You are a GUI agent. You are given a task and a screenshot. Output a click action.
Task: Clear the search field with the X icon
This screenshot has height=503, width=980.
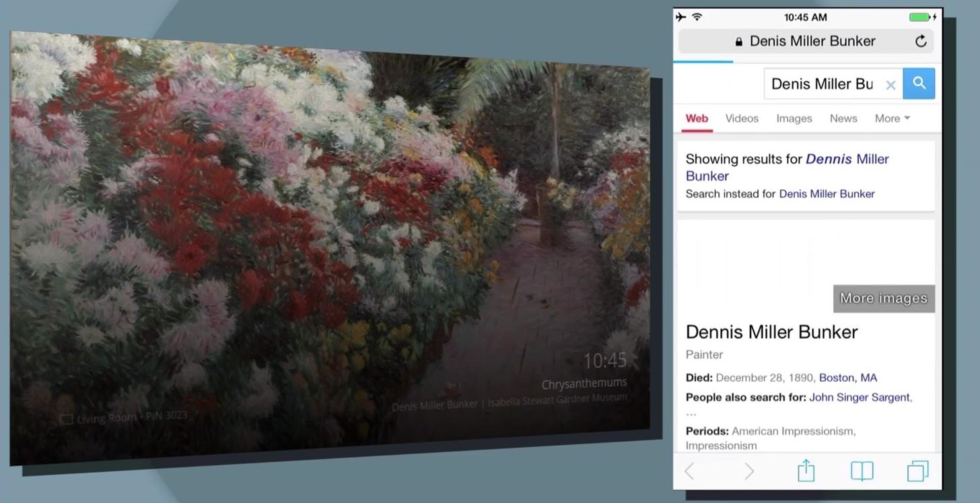(x=890, y=85)
